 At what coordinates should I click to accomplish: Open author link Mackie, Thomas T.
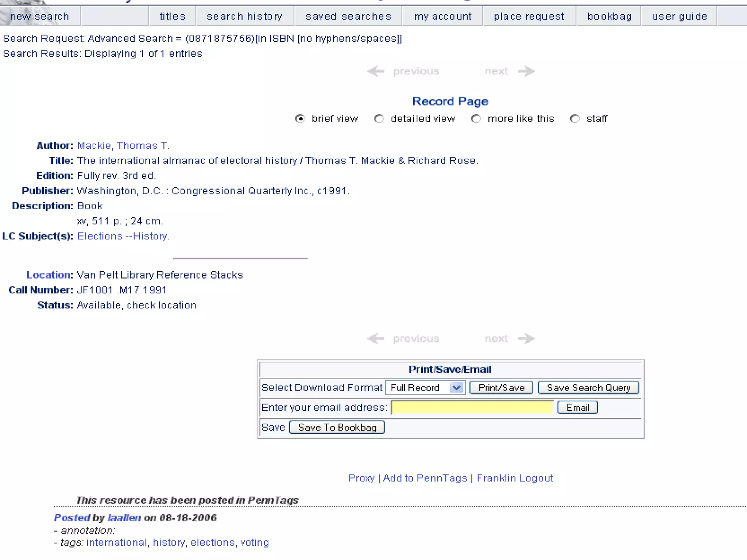tap(123, 146)
